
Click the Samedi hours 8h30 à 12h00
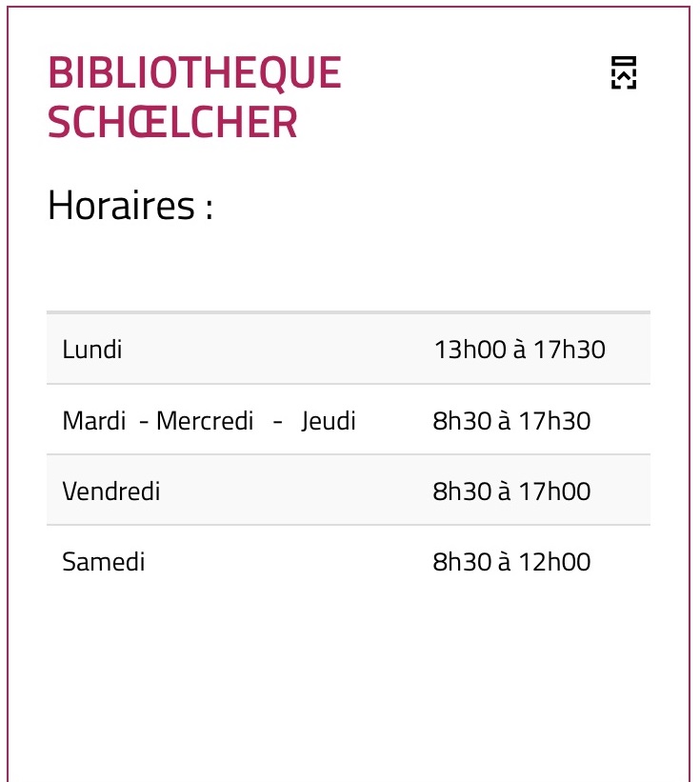[x=511, y=562]
